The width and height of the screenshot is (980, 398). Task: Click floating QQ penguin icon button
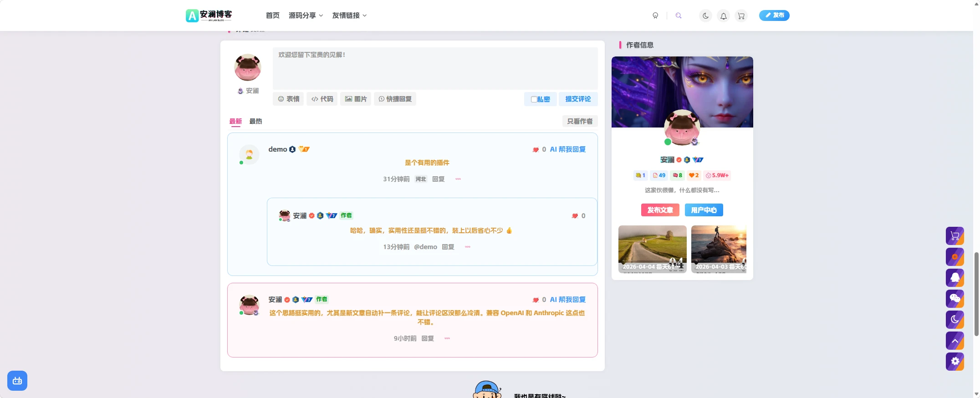point(955,278)
